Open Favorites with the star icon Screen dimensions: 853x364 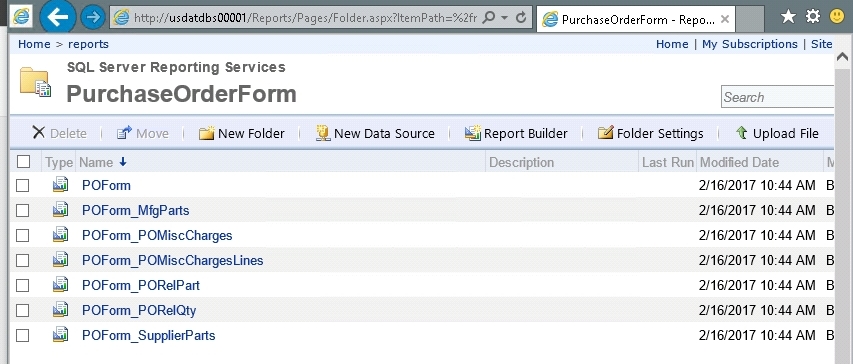click(788, 17)
